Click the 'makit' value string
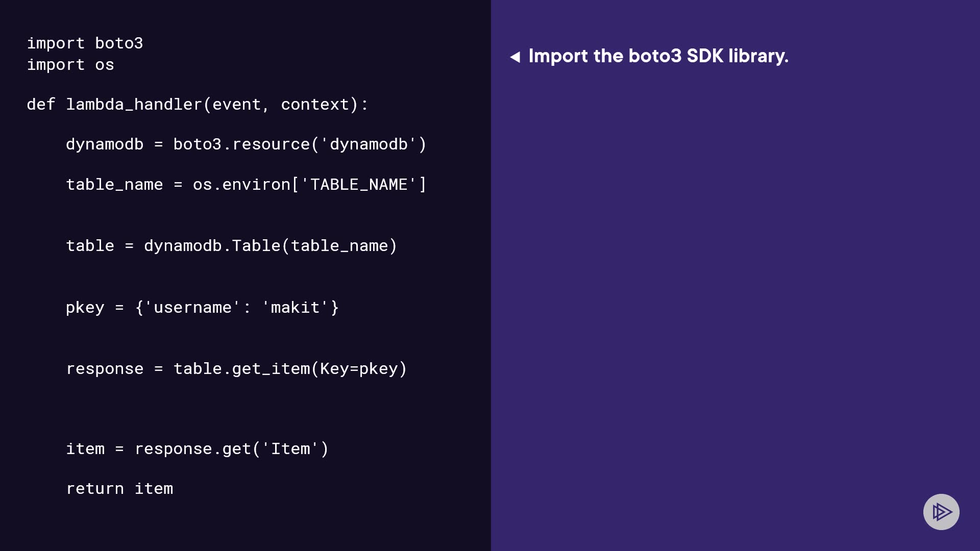Screen dimensions: 980x551 295,308
